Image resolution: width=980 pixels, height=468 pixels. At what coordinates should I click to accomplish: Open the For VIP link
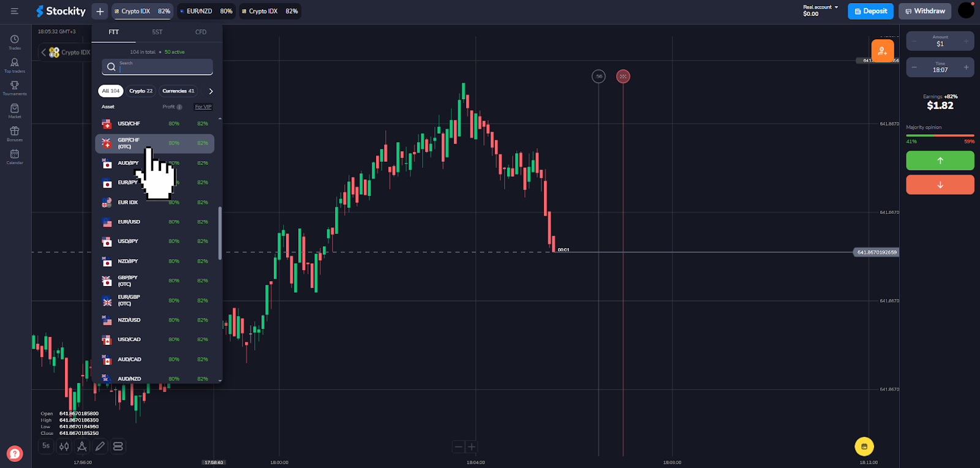pos(203,107)
